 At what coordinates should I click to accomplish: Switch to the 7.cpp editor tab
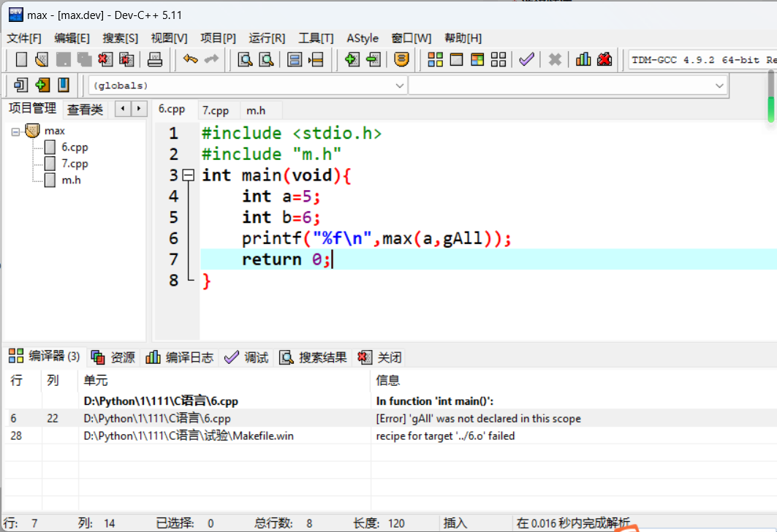(x=216, y=110)
